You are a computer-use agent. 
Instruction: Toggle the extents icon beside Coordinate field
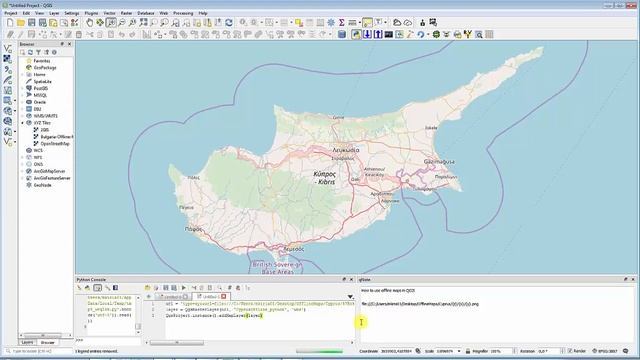pyautogui.click(x=418, y=351)
